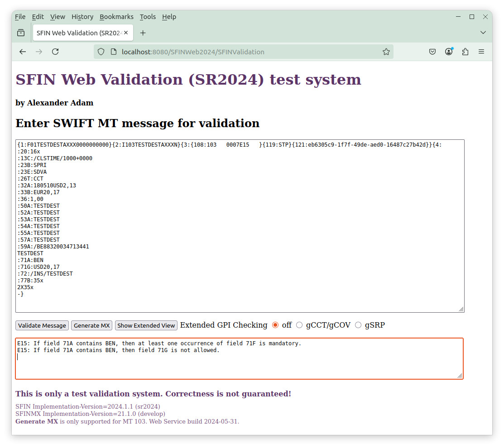Viewport: 504px width, 448px height.
Task: Close the SFIN Web Validation tab
Action: click(x=126, y=33)
